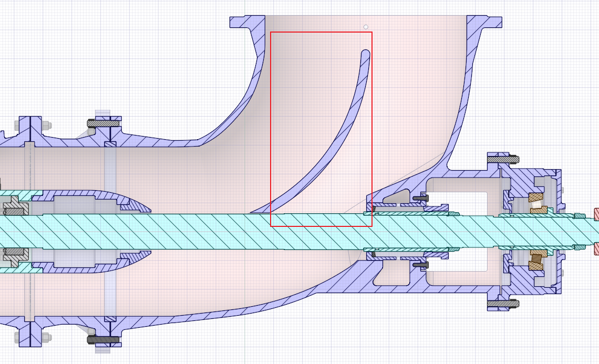Click the cyan shaft sleeve under the seal
This screenshot has width=599, height=364.
coord(410,214)
